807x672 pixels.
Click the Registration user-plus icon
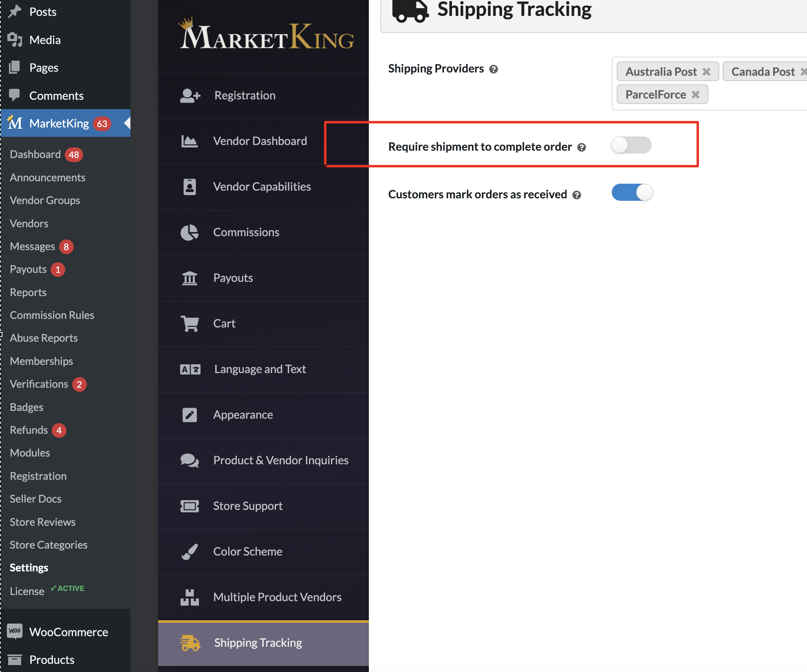click(x=190, y=96)
